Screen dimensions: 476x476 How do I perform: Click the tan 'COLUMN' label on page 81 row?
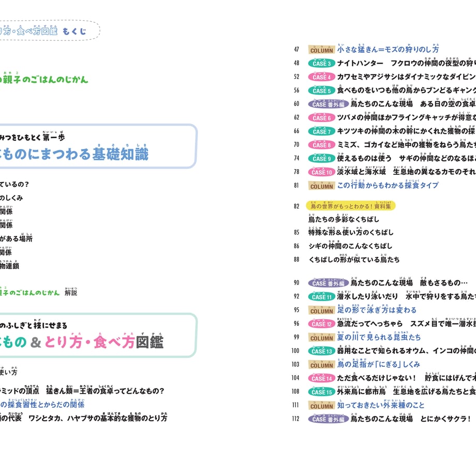[x=321, y=185]
